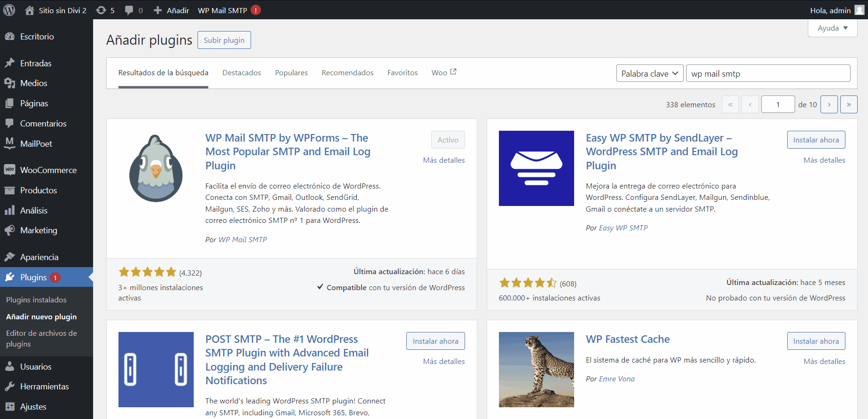Click the POST SMTP plugin thumbnail
Image resolution: width=868 pixels, height=419 pixels.
pos(156,370)
